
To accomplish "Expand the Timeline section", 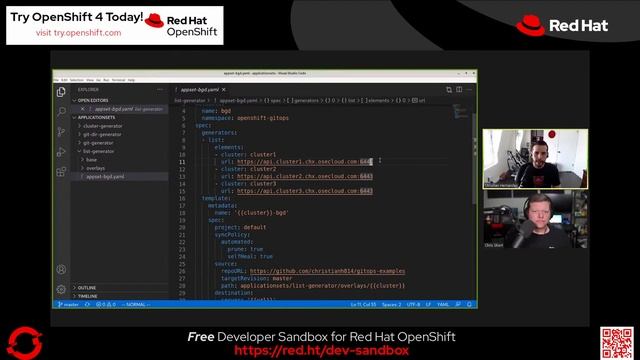I will click(120, 296).
